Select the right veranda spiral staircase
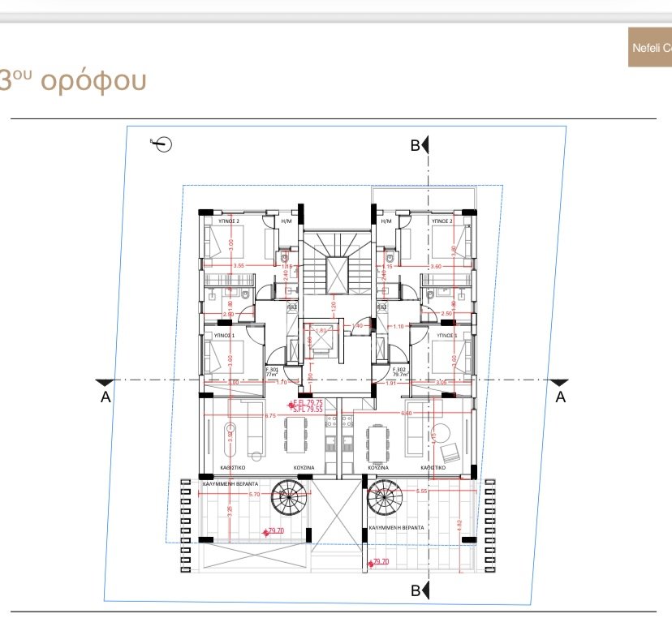 tap(384, 496)
